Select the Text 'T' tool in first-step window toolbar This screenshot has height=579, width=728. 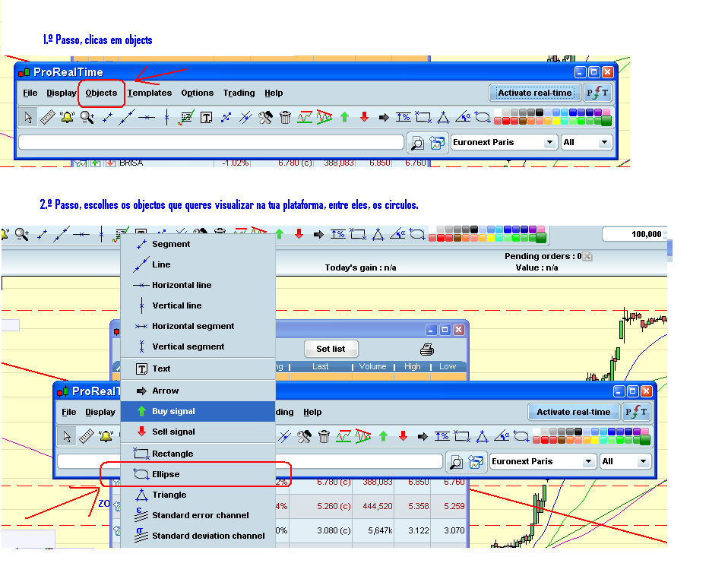pos(206,118)
